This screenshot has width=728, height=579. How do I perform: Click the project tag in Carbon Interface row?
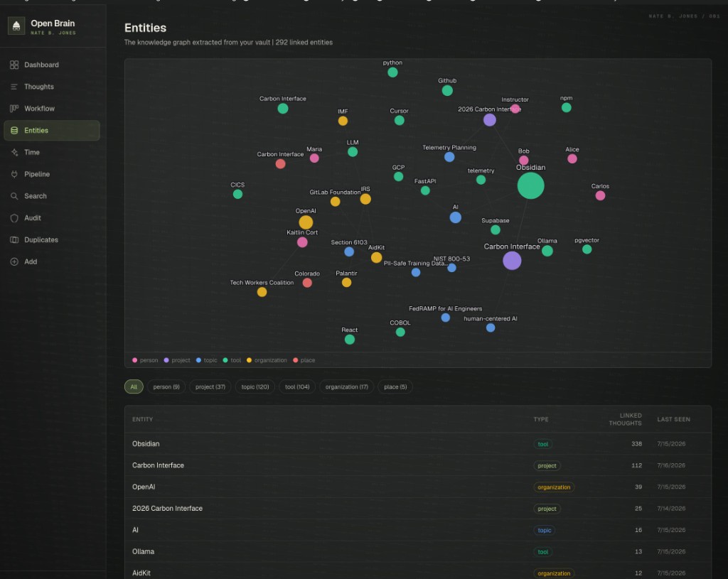(547, 466)
